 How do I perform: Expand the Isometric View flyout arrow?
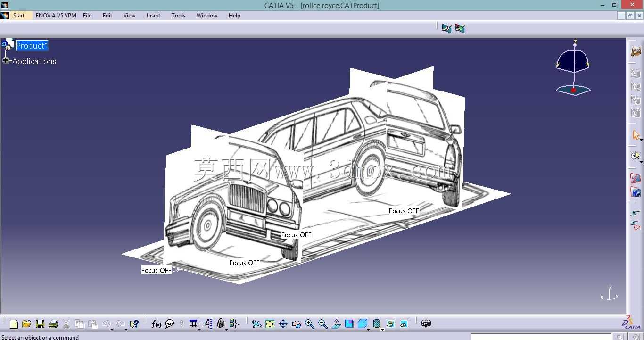[x=369, y=329]
